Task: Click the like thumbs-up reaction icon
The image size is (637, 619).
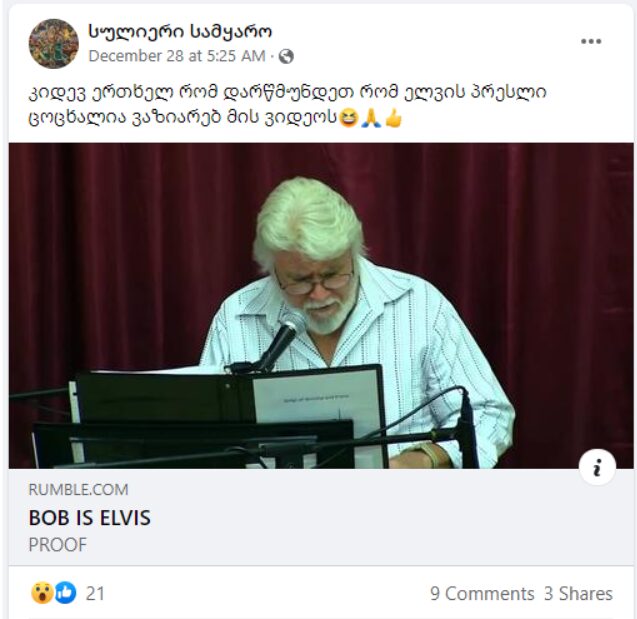Action: click(66, 593)
